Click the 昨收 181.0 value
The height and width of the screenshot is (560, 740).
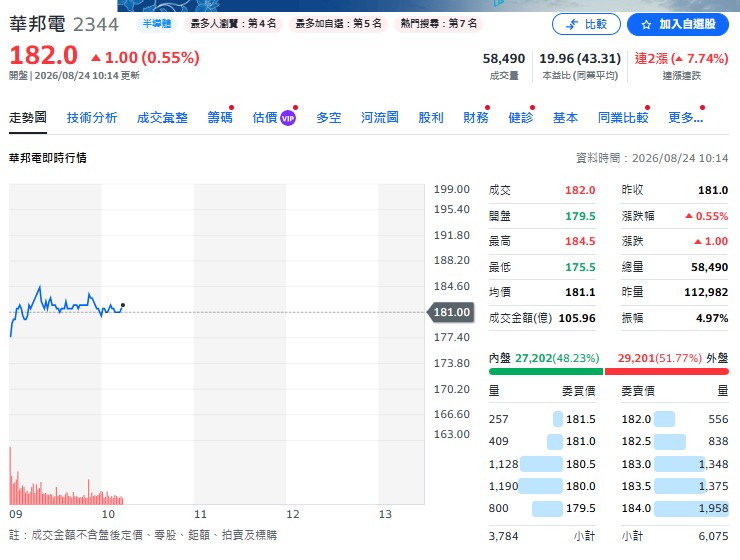(713, 190)
